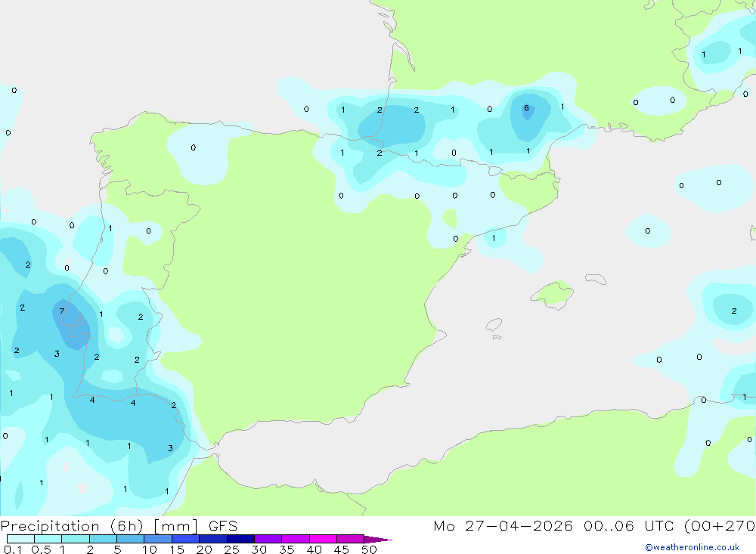Click the 'Precipitation (6h) [mm] GFS' title
This screenshot has height=554, width=756.
pyautogui.click(x=119, y=525)
